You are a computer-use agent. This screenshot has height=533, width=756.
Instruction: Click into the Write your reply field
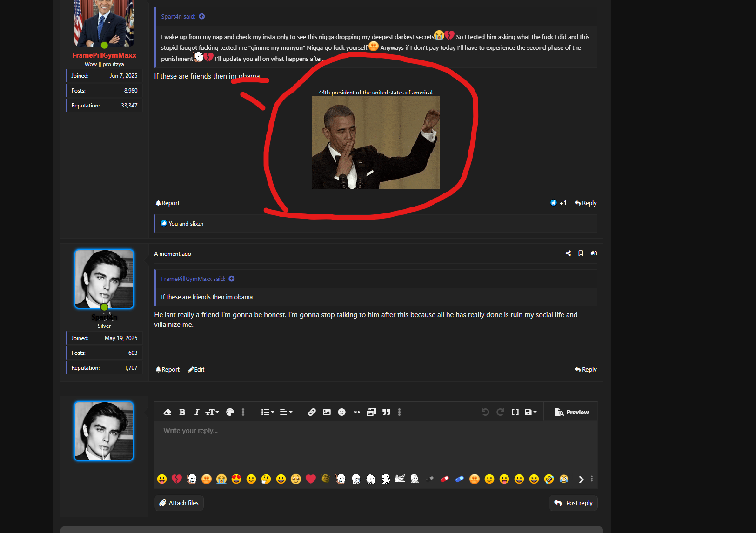tap(375, 444)
